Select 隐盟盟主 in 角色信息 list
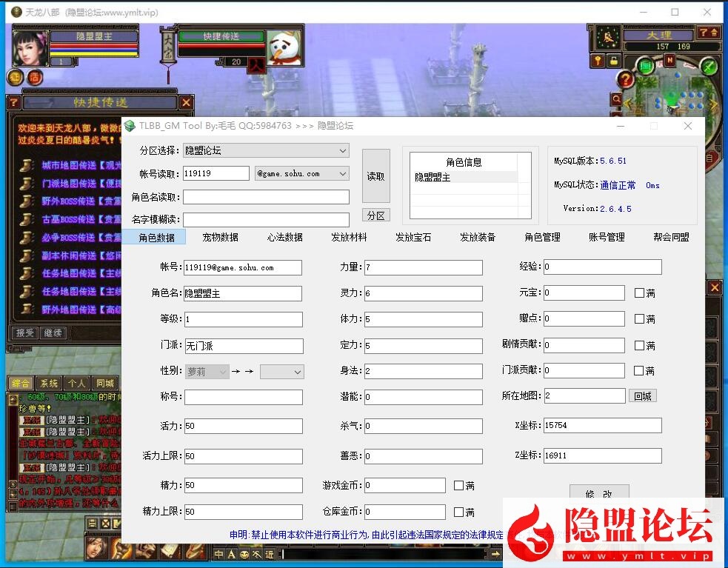The width and height of the screenshot is (728, 568). [x=464, y=177]
